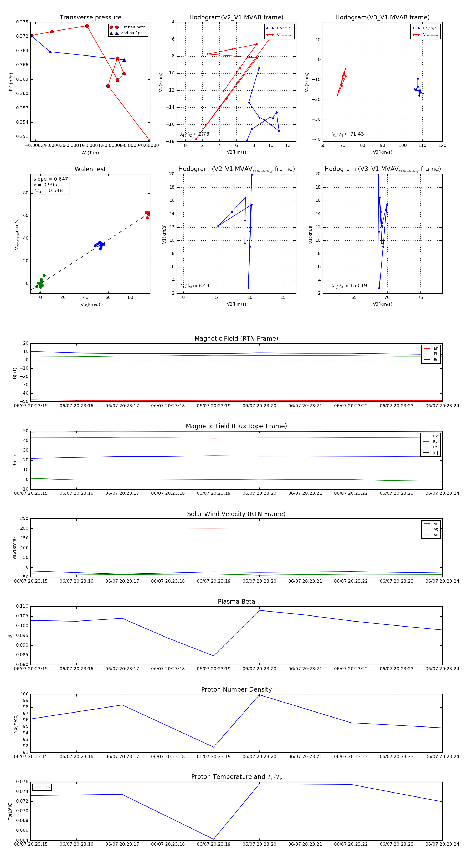Select the 'Hodogram(V3_V1 MVAB frame)' title
This screenshot has width=473, height=868.
(382, 18)
